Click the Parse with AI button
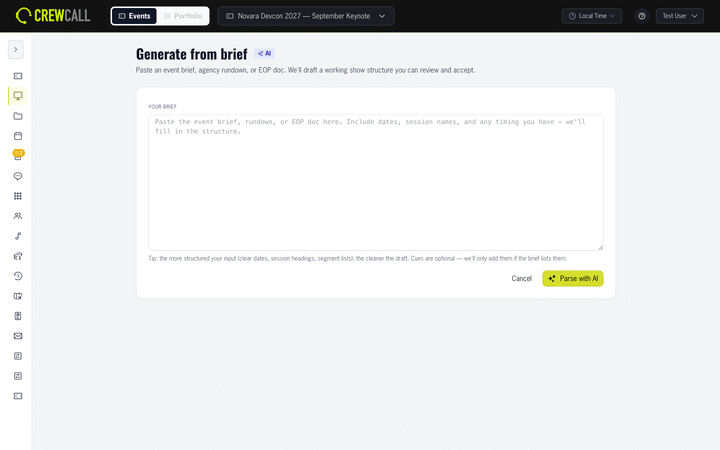The image size is (720, 450). click(573, 278)
